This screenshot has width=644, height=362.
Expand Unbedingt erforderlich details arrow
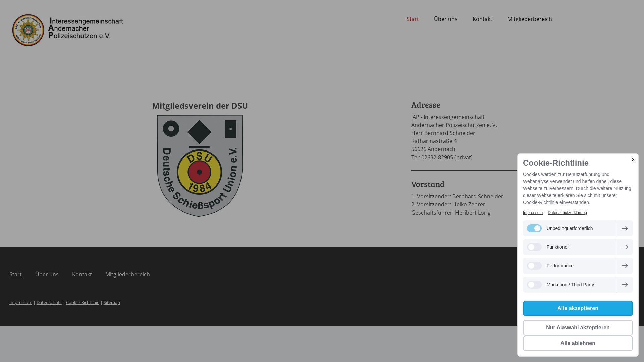pos(625,228)
